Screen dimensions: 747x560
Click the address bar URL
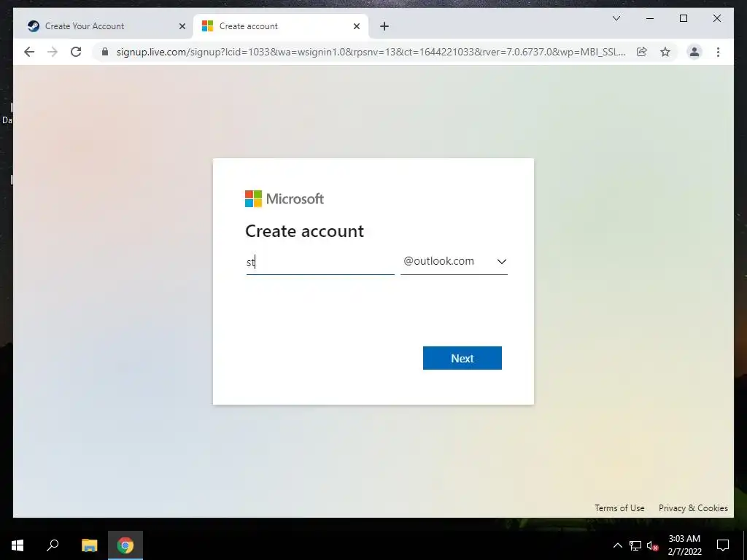pos(371,52)
